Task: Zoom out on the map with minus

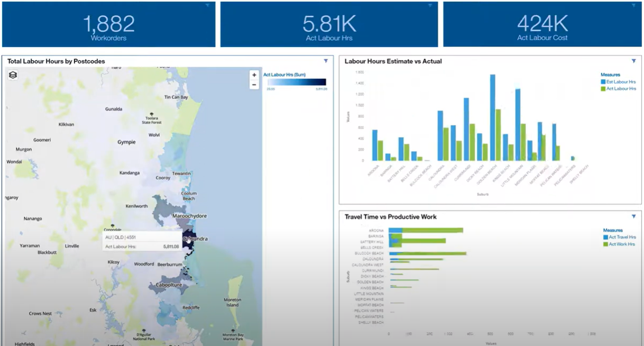Action: tap(254, 85)
